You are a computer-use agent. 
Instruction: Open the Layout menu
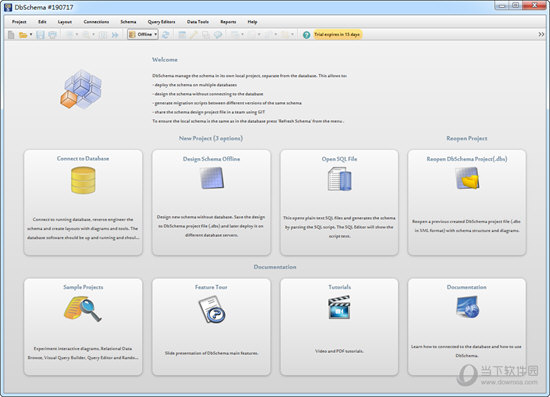coord(65,22)
